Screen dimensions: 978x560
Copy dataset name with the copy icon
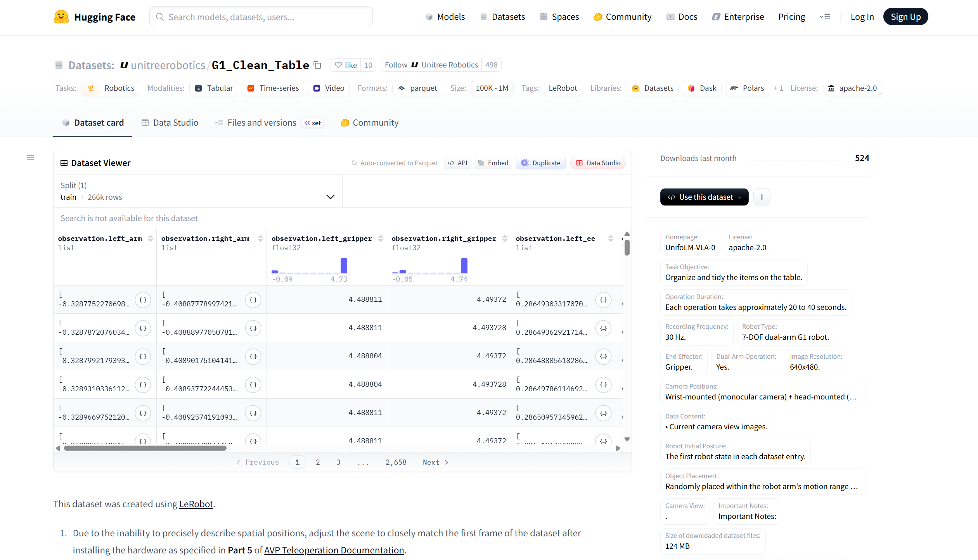pos(317,65)
